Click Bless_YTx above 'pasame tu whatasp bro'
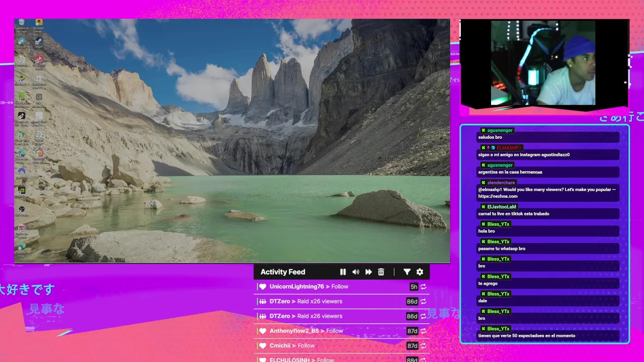The height and width of the screenshot is (362, 644). 498,242
